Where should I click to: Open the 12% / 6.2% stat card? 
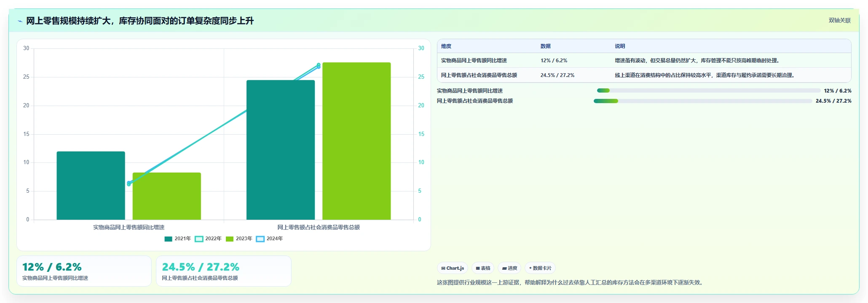[84, 271]
